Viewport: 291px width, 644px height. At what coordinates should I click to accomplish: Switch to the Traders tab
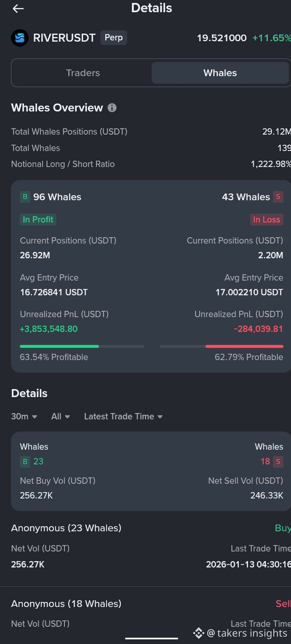click(x=83, y=73)
